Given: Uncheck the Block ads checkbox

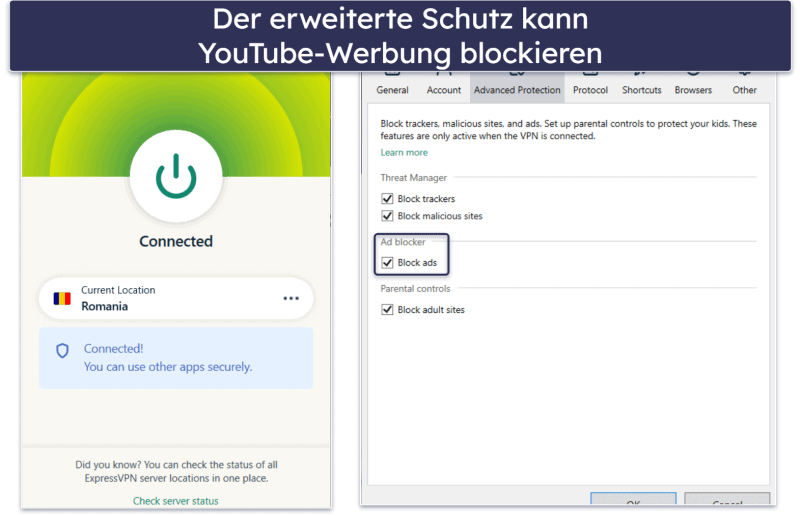Looking at the screenshot, I should coord(387,263).
